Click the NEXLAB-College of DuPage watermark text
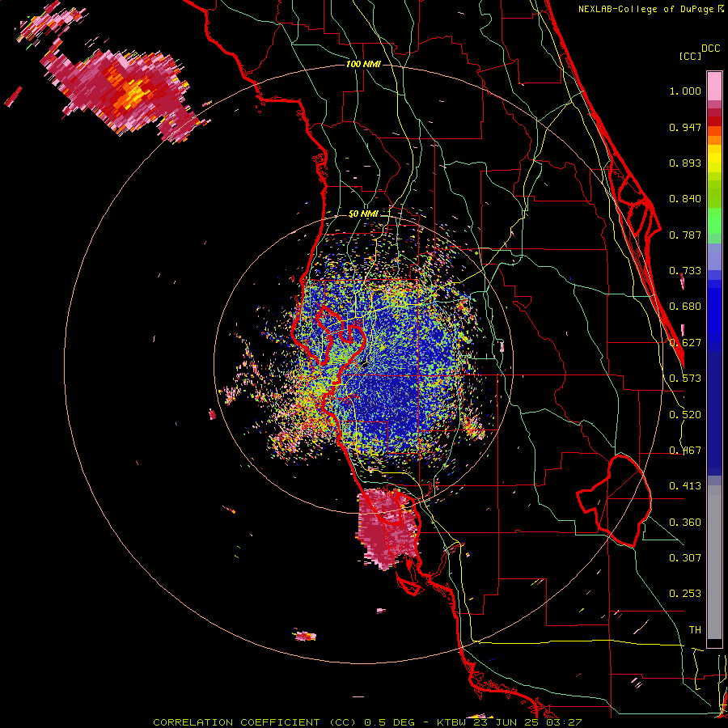 pos(650,9)
